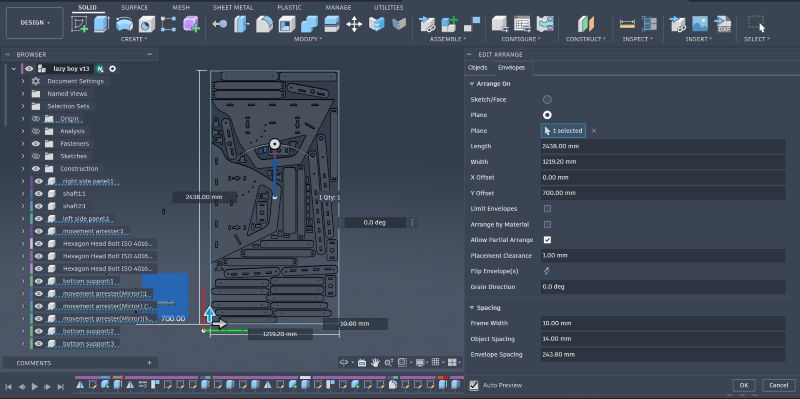Image resolution: width=800 pixels, height=399 pixels.
Task: Switch to the Mesh tab
Action: pyautogui.click(x=181, y=8)
